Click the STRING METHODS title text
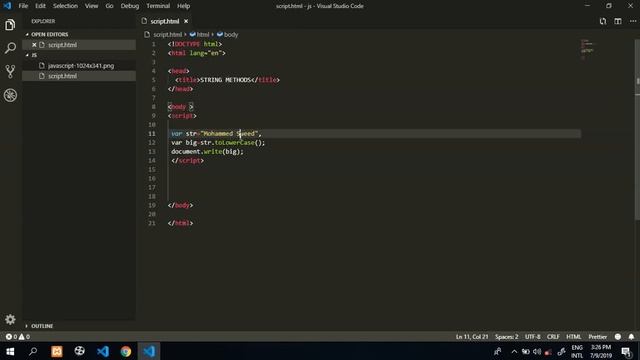This screenshot has width=640, height=360. click(x=225, y=80)
